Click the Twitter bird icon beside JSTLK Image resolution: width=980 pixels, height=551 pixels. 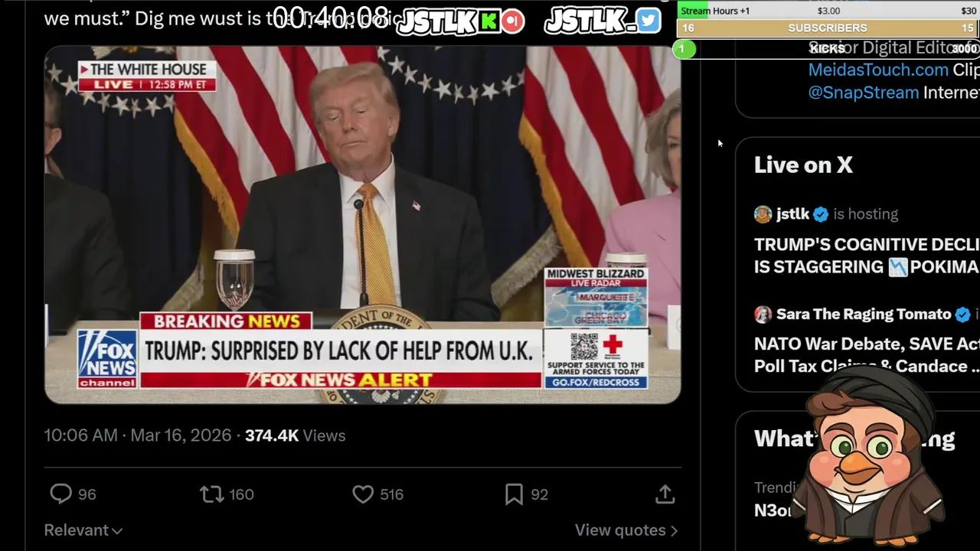coord(648,21)
